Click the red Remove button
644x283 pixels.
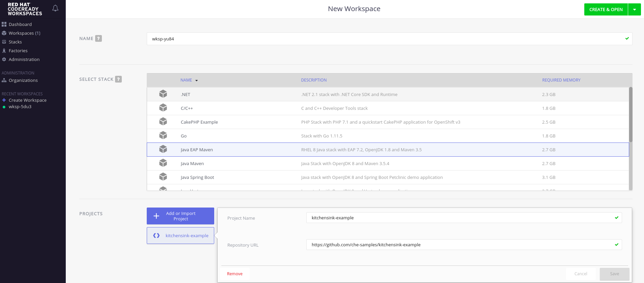coord(235,274)
